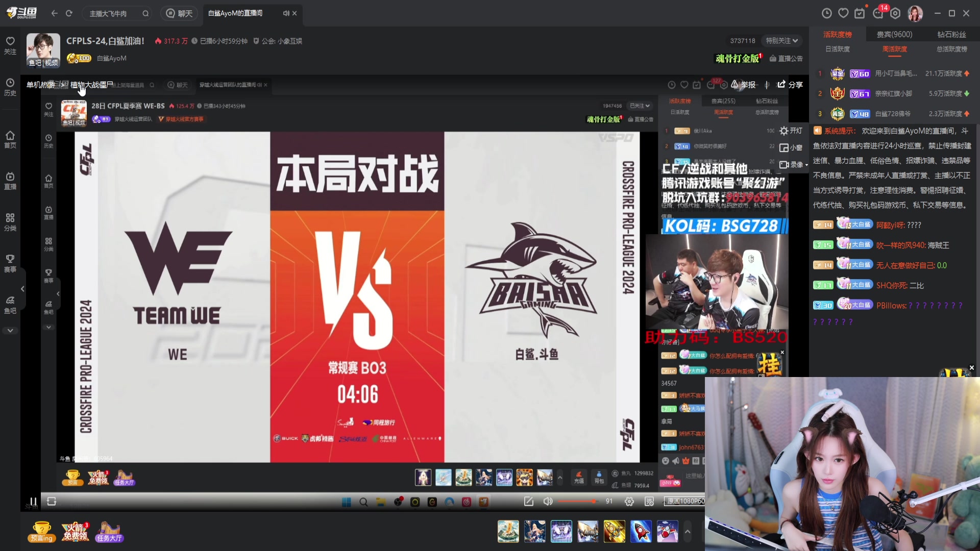Open the 聊天 chat button
Image resolution: width=980 pixels, height=551 pixels.
[179, 14]
